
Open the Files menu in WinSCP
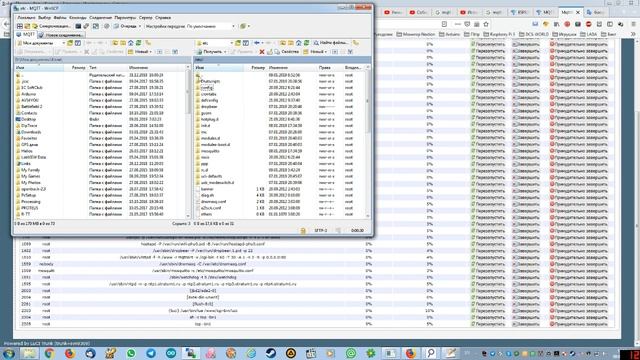click(60, 18)
